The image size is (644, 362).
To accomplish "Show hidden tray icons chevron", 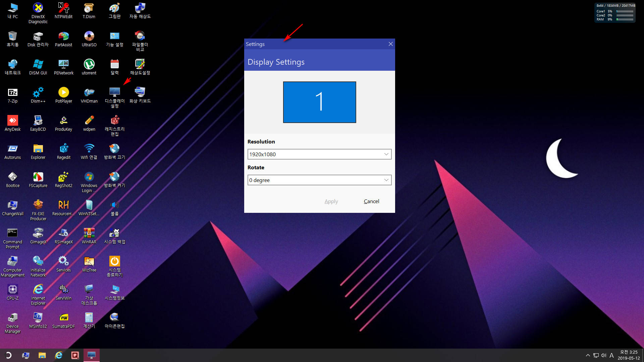I will click(588, 355).
